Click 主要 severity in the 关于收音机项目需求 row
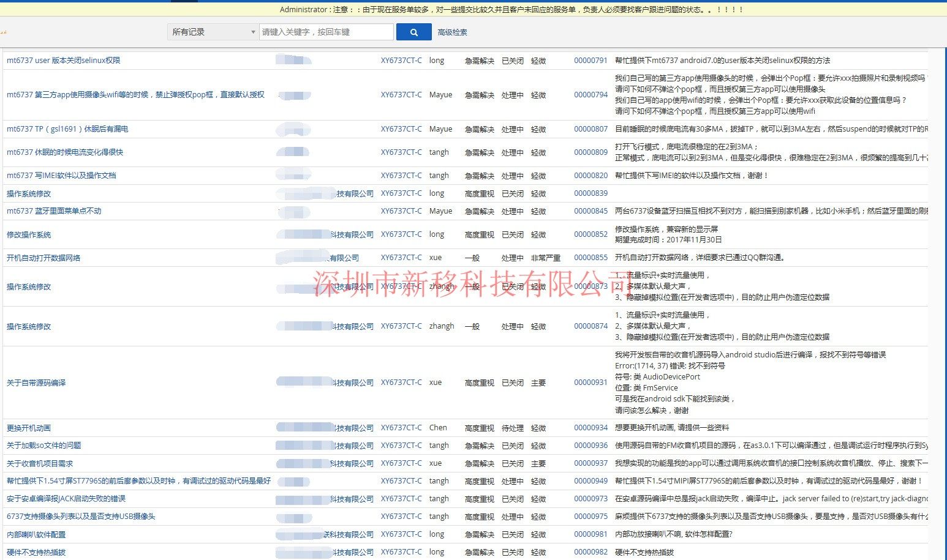 tap(538, 463)
